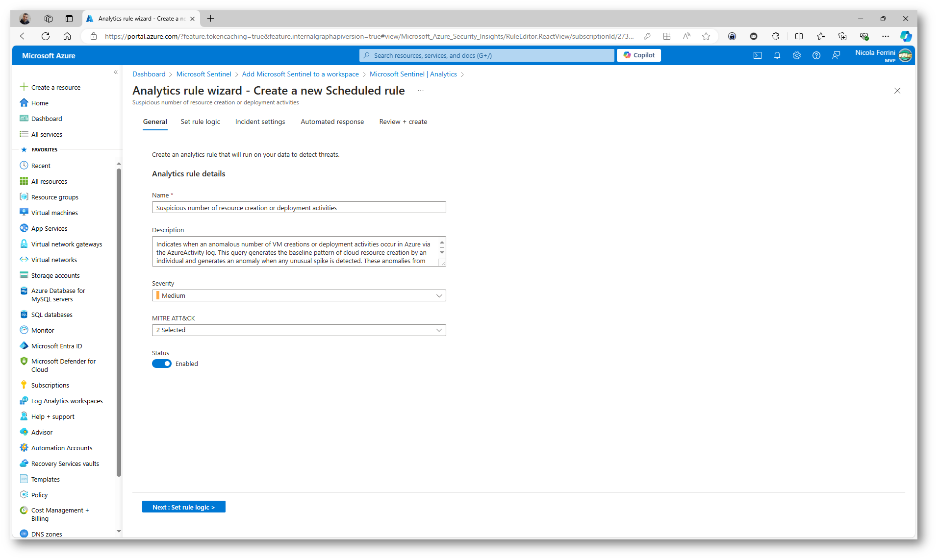Open browser extensions puzzle icon
Screen dimensions: 938x560
coord(775,36)
